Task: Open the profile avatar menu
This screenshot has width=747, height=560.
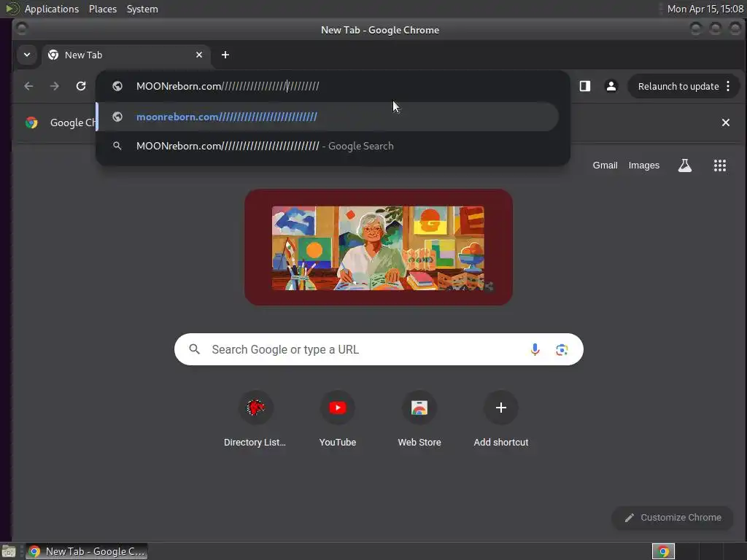Action: pyautogui.click(x=611, y=86)
